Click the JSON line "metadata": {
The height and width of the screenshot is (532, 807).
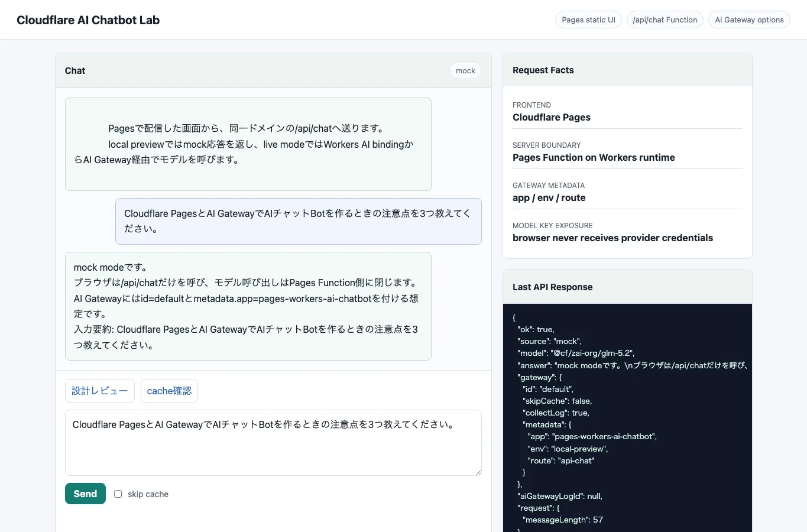tap(547, 424)
